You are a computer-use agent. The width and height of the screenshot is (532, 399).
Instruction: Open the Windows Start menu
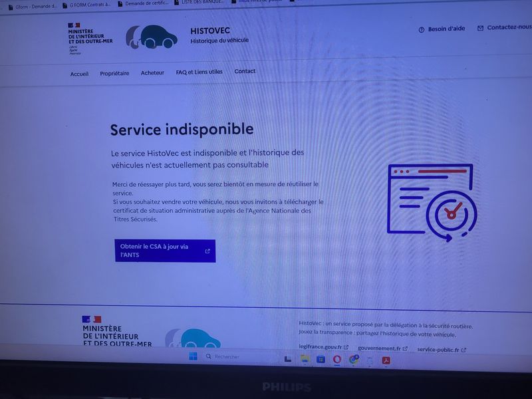click(x=193, y=357)
